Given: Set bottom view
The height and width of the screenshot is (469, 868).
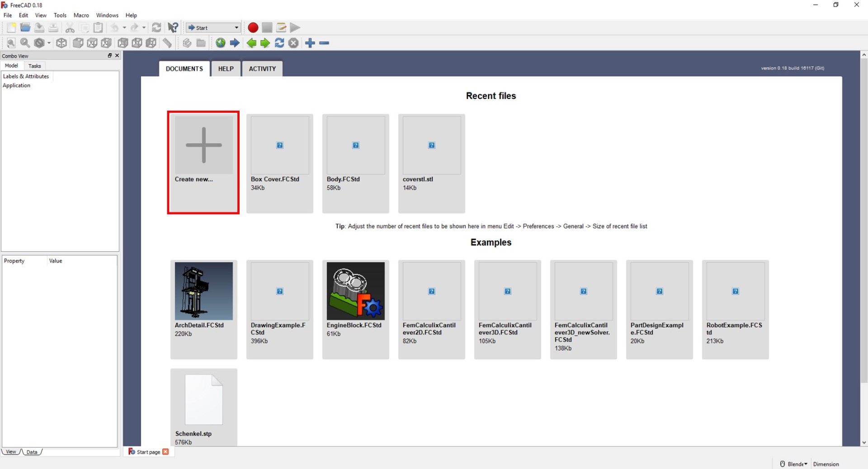Looking at the screenshot, I should coord(137,43).
